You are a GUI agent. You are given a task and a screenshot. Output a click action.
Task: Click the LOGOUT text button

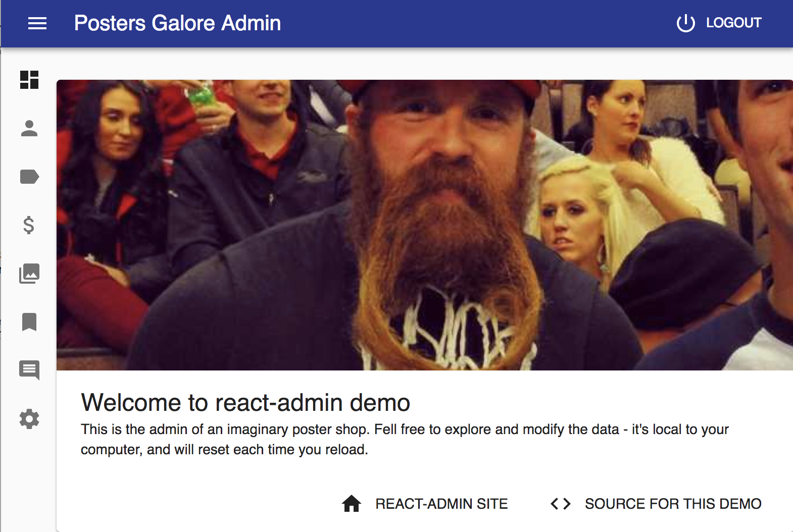click(733, 23)
